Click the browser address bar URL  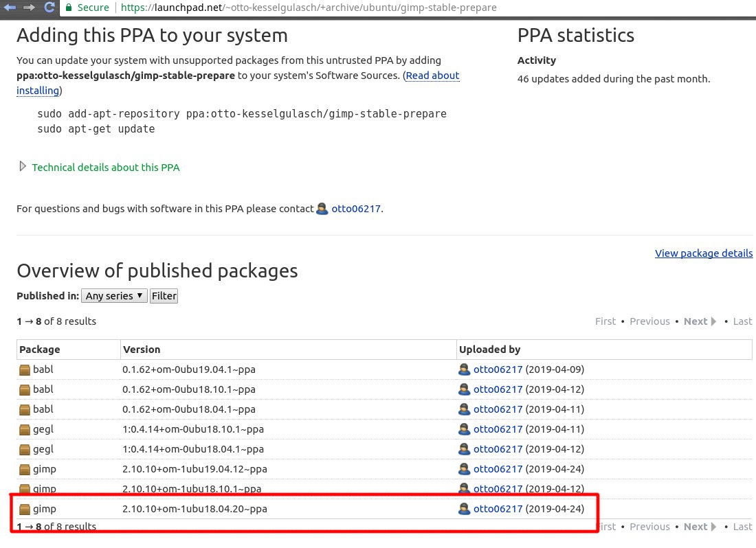(309, 8)
